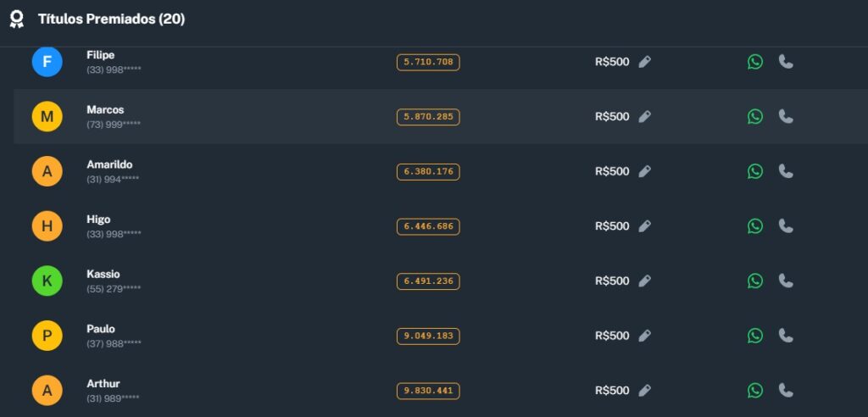The height and width of the screenshot is (417, 868).
Task: Click the phone icon for Arthur
Action: click(786, 391)
